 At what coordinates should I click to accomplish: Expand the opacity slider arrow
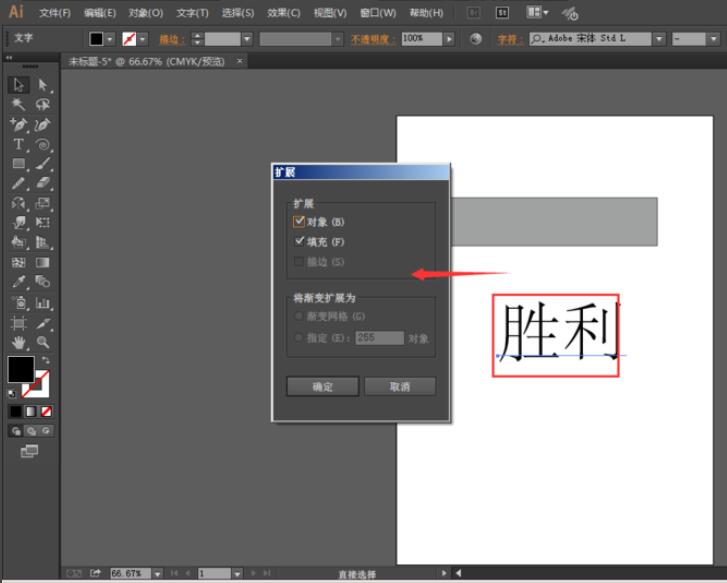pos(449,39)
